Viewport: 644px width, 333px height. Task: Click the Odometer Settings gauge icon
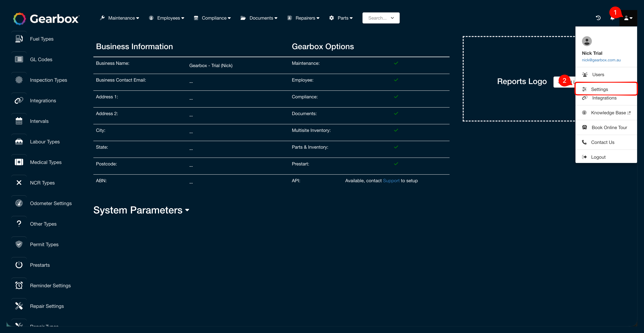pyautogui.click(x=19, y=203)
